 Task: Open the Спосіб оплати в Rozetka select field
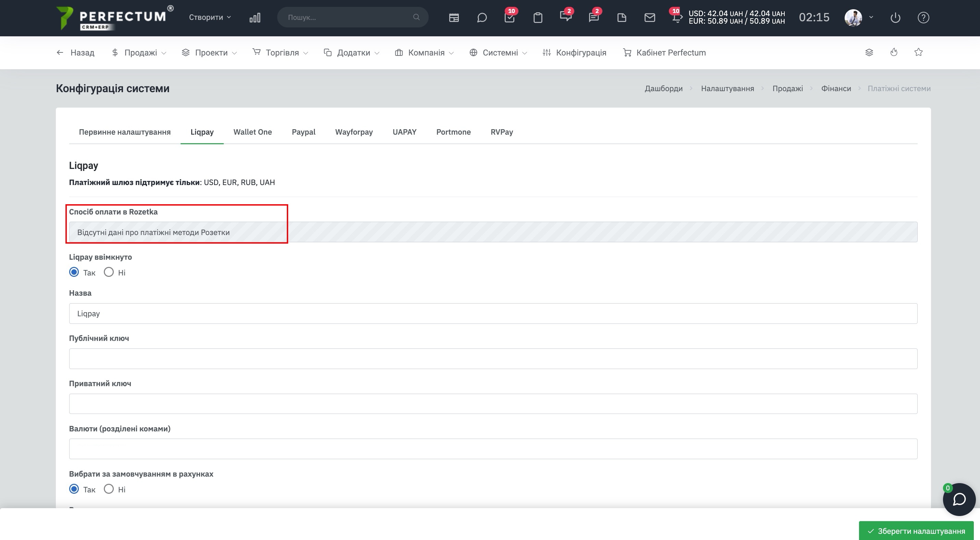click(x=493, y=232)
